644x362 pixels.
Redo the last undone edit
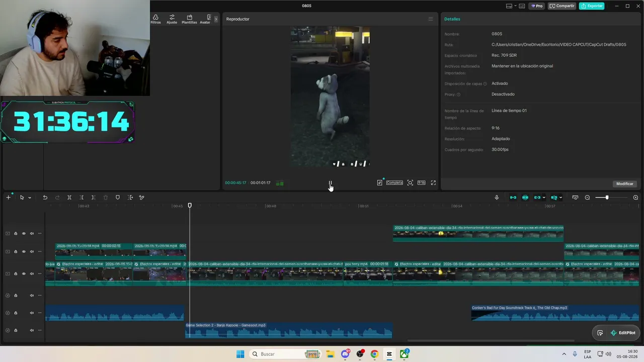pos(57,198)
